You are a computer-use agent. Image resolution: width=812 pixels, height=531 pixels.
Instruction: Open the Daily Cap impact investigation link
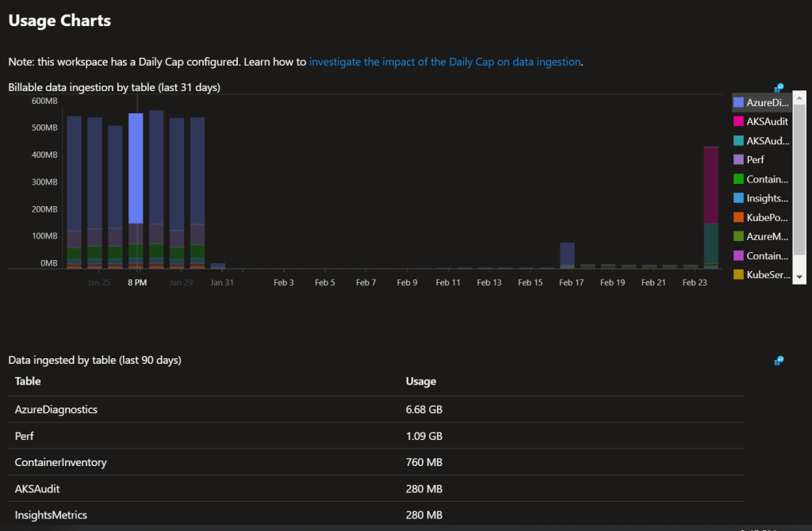point(446,61)
